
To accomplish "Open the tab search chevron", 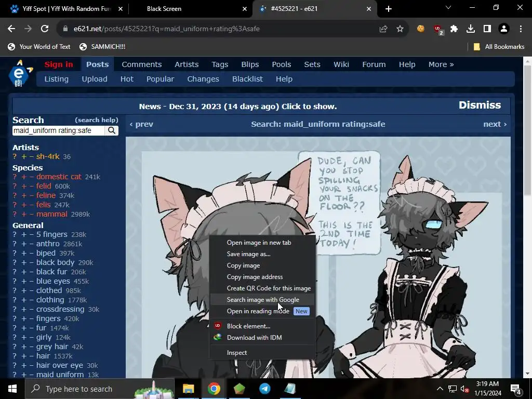I will click(x=448, y=7).
